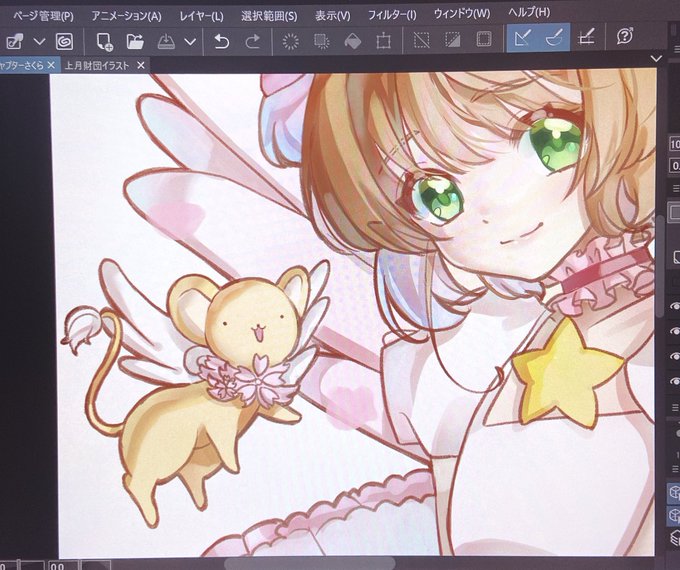Expand the dropdown beside the quick share icon
The height and width of the screenshot is (570, 680).
click(39, 42)
